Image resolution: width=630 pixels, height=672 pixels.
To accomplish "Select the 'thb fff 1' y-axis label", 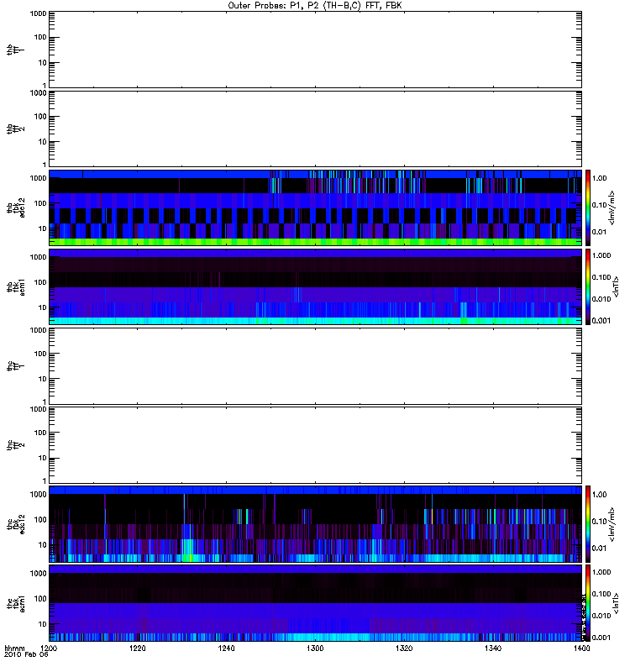I will point(14,50).
